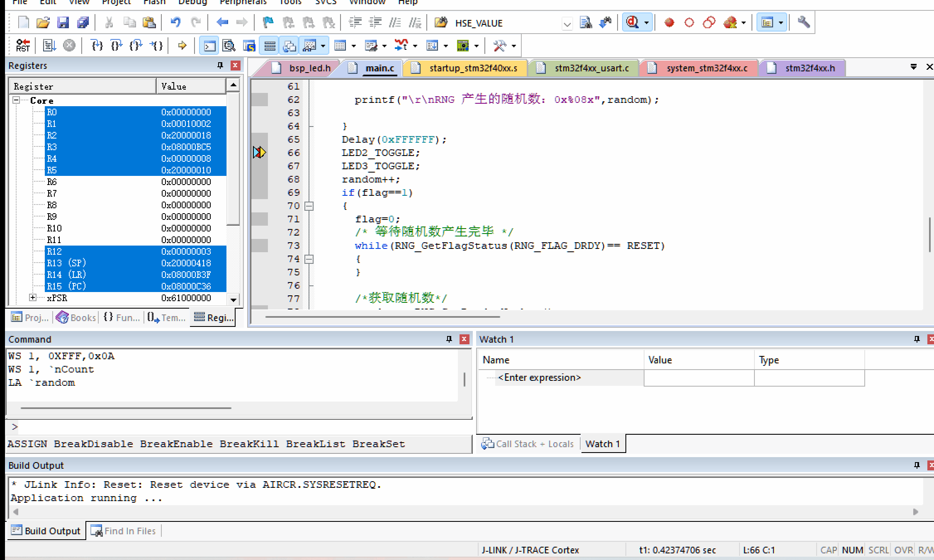
Task: Click the Undo arrow icon
Action: tap(175, 22)
